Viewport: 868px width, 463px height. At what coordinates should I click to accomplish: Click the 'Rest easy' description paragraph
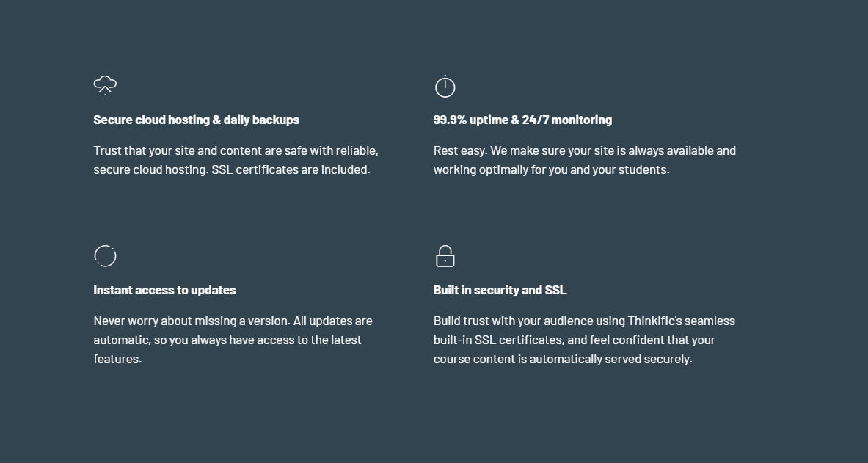pos(585,160)
